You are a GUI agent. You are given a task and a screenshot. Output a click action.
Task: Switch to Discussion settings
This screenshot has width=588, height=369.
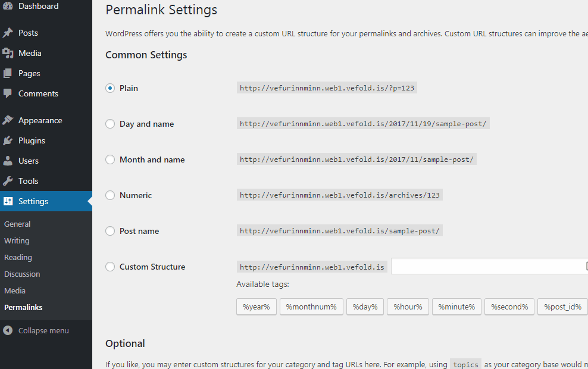tap(22, 274)
